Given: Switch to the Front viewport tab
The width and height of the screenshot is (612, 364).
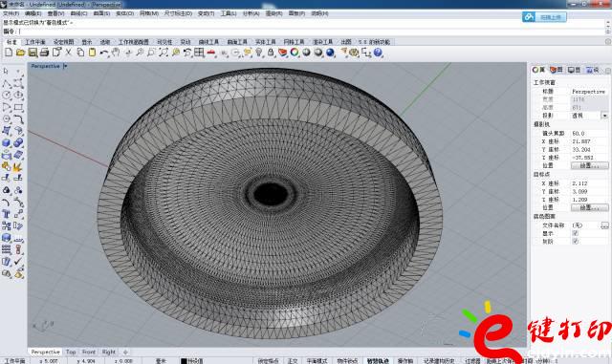Looking at the screenshot, I should coord(89,352).
